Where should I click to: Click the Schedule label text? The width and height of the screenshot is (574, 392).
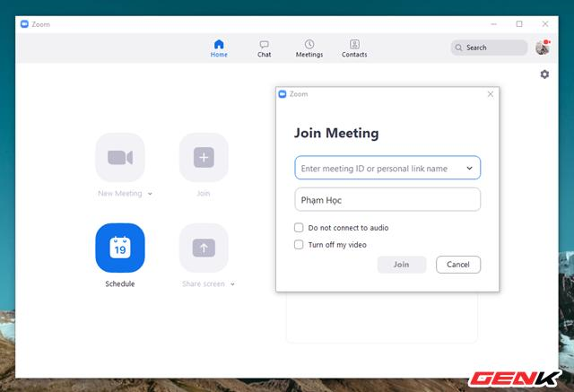point(120,284)
